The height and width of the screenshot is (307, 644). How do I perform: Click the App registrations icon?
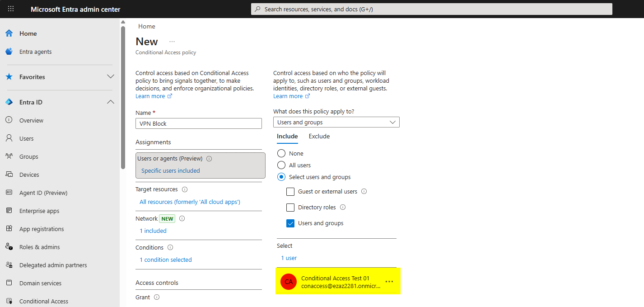[9, 229]
